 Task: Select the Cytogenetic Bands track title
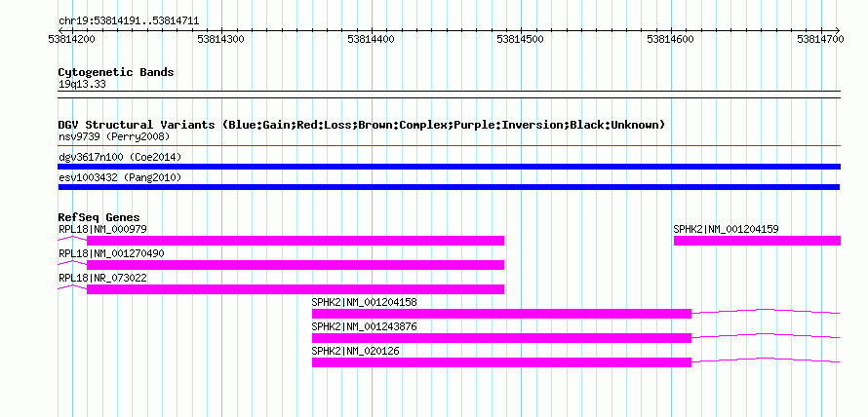click(116, 72)
